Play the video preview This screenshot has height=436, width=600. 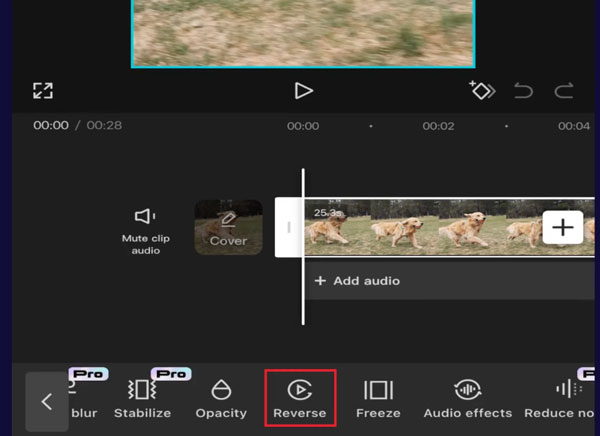coord(304,91)
